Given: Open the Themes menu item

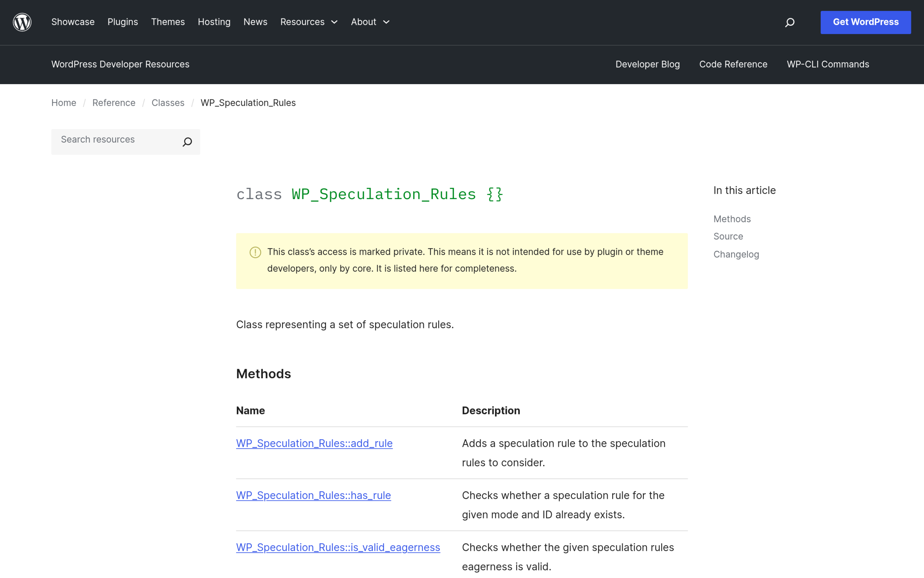Looking at the screenshot, I should 168,22.
